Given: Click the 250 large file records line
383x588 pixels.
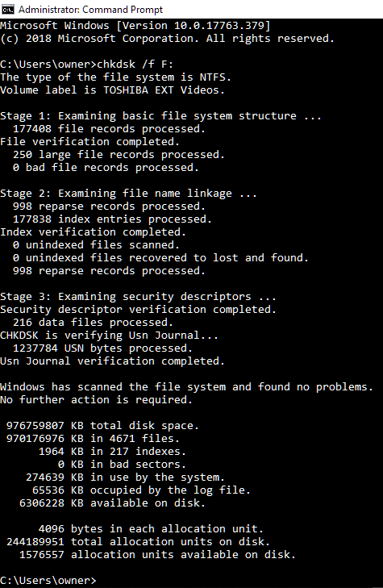Looking at the screenshot, I should [x=119, y=155].
